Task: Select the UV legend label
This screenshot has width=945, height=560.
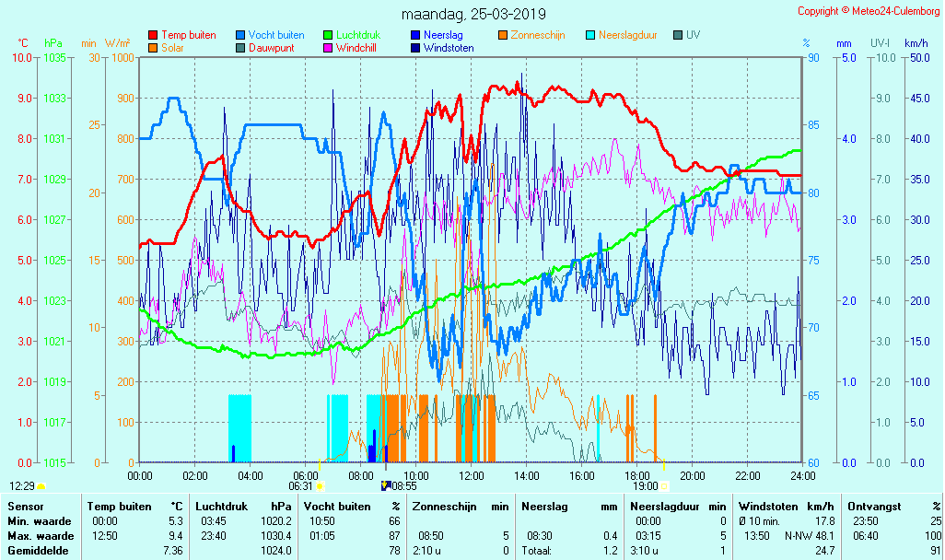Action: [692, 35]
